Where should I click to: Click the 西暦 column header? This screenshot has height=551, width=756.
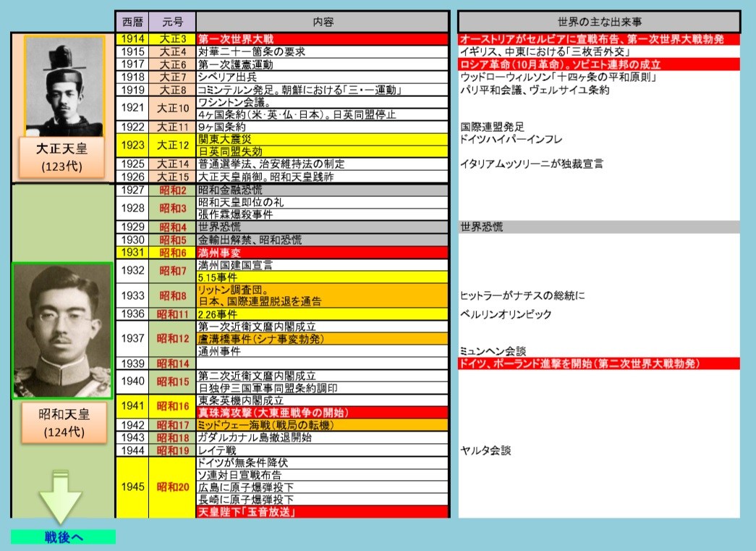tap(132, 22)
